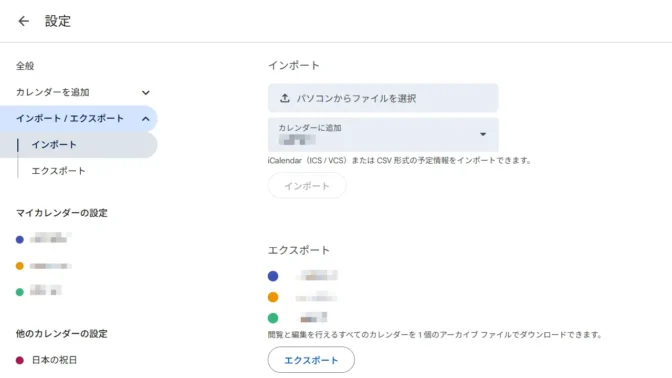
Task: Collapse the インポート / エクスポート section
Action: point(79,118)
